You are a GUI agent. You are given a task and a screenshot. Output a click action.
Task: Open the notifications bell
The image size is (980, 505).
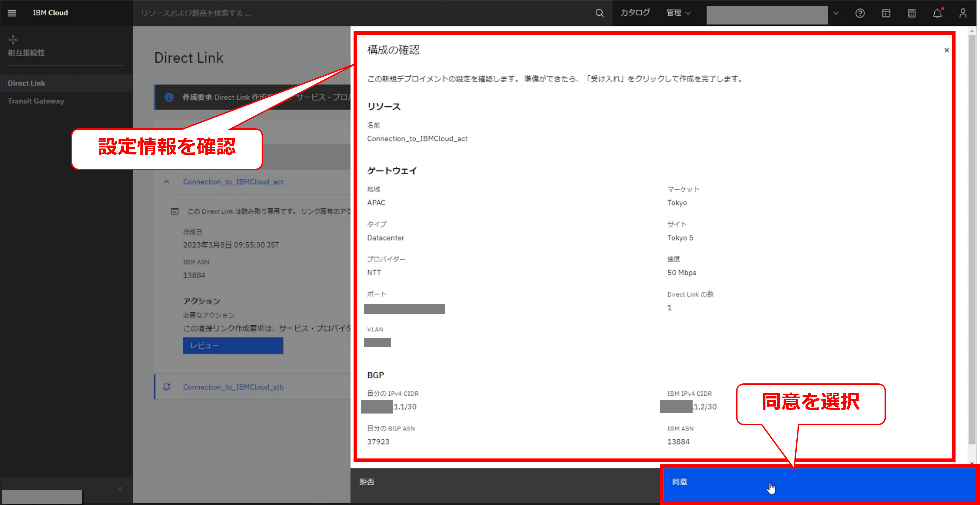[x=937, y=13]
